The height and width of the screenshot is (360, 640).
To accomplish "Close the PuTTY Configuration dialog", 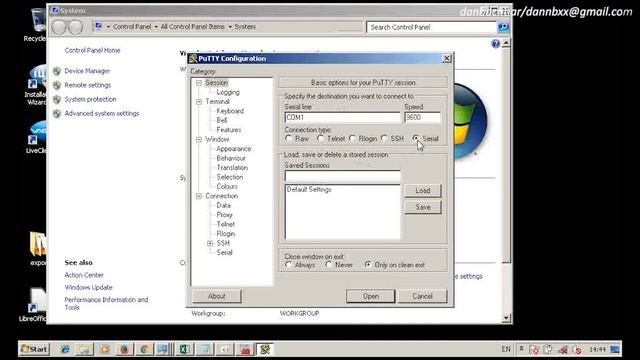I will click(x=447, y=58).
